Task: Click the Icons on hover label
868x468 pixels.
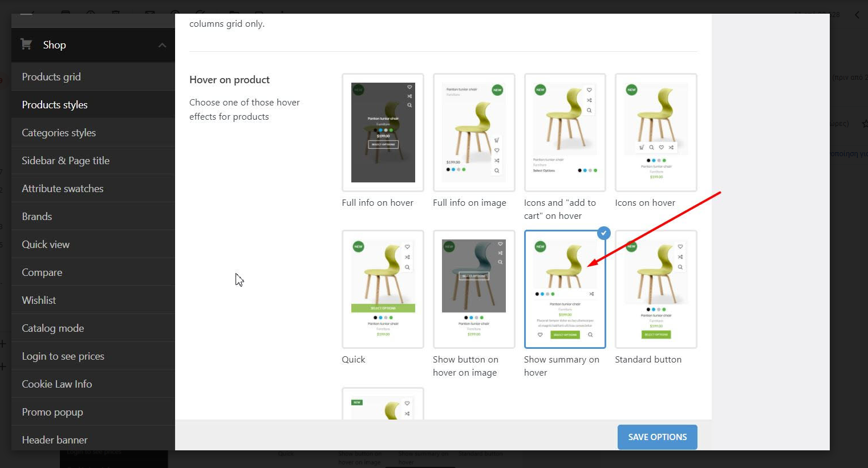Action: point(645,203)
